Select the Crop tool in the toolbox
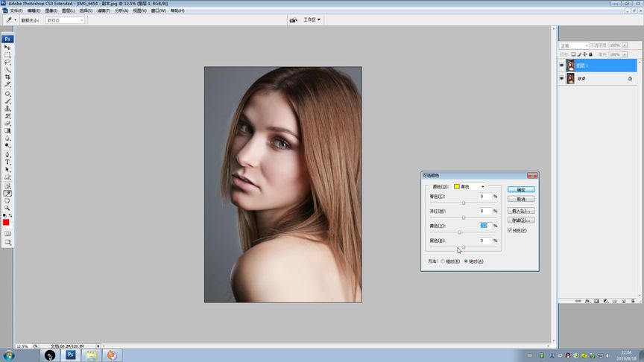Image resolution: width=644 pixels, height=362 pixels. pos(7,77)
